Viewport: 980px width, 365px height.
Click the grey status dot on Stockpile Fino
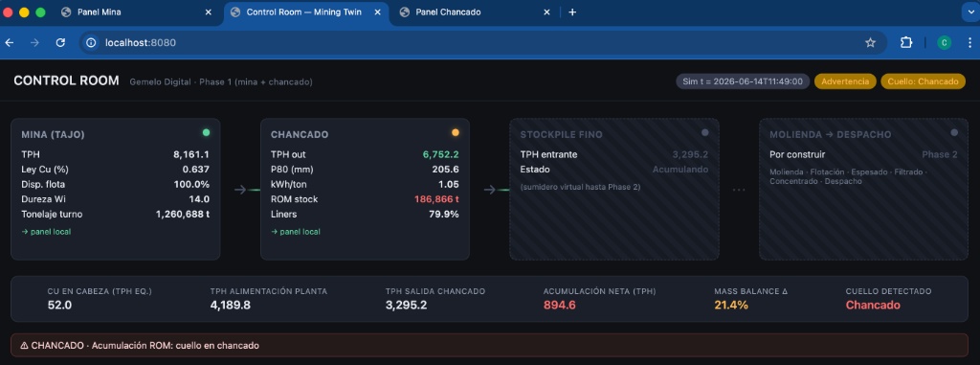click(x=705, y=133)
